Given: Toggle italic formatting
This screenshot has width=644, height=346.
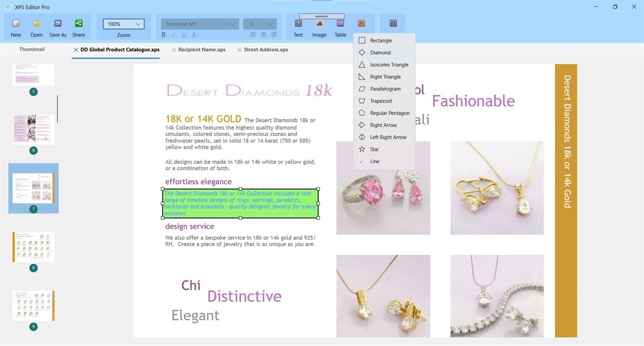Looking at the screenshot, I should (x=174, y=34).
